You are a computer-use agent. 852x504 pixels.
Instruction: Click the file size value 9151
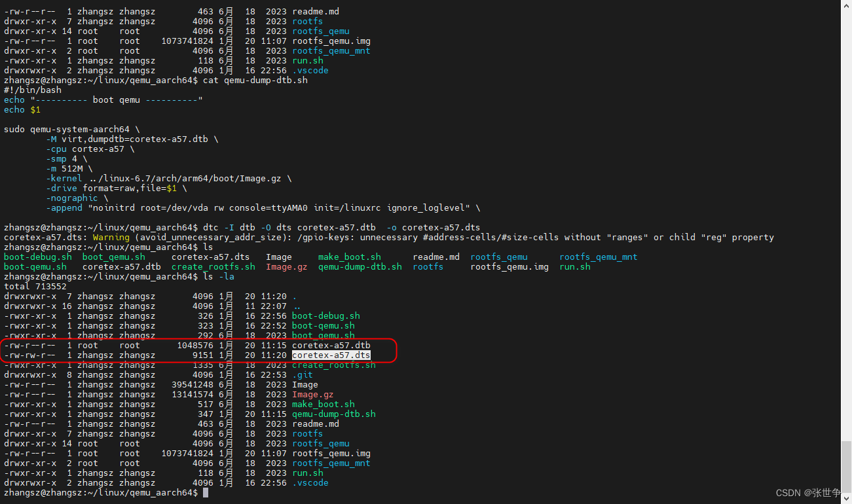click(203, 355)
